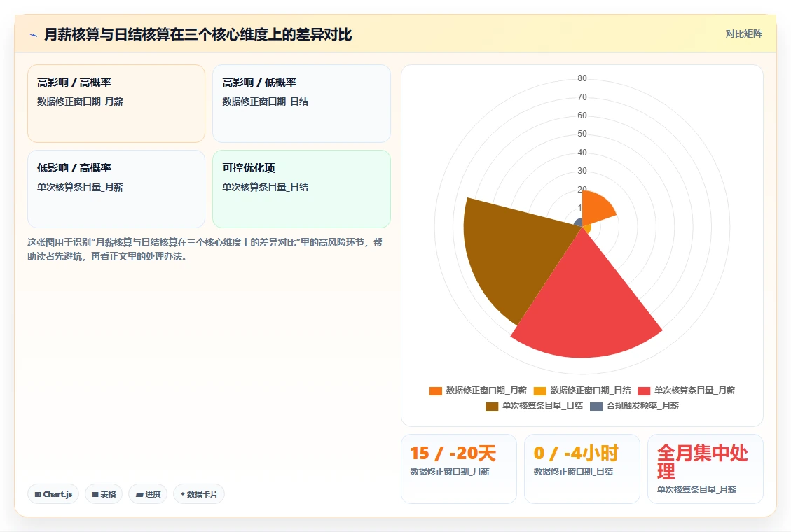Select the 可控优化项 card
This screenshot has height=532, width=791.
(301, 189)
